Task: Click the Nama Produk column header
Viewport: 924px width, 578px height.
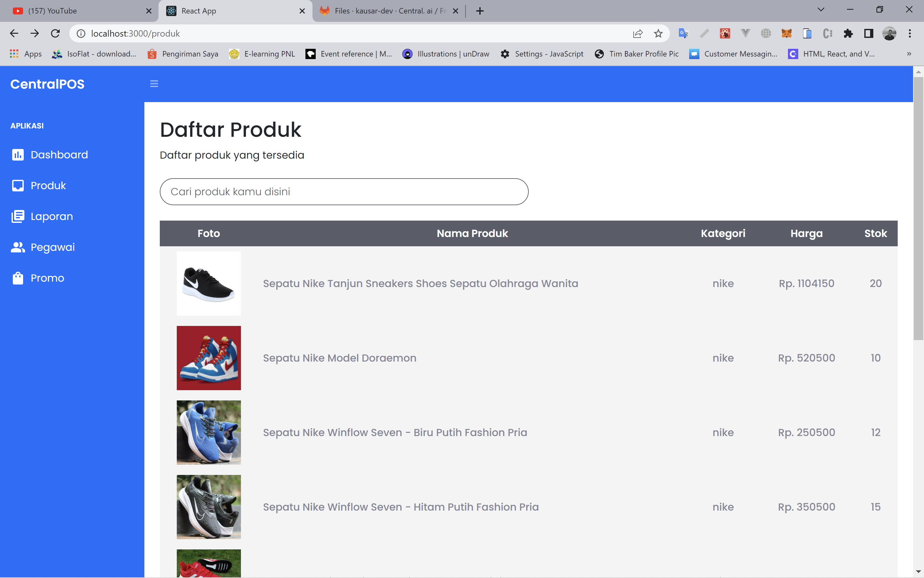Action: (x=472, y=233)
